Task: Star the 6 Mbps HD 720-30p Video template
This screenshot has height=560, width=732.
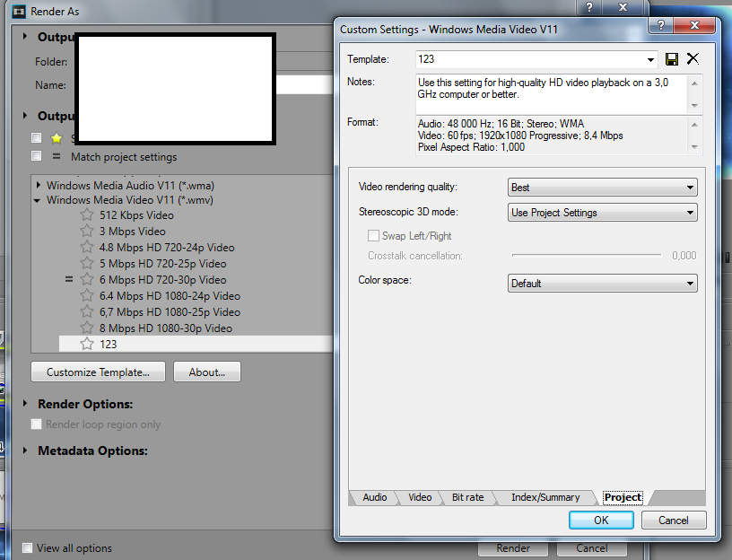Action: 87,279
